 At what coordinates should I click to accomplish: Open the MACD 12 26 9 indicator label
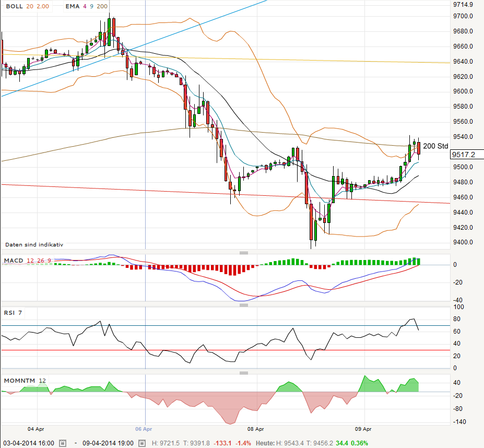[28, 261]
